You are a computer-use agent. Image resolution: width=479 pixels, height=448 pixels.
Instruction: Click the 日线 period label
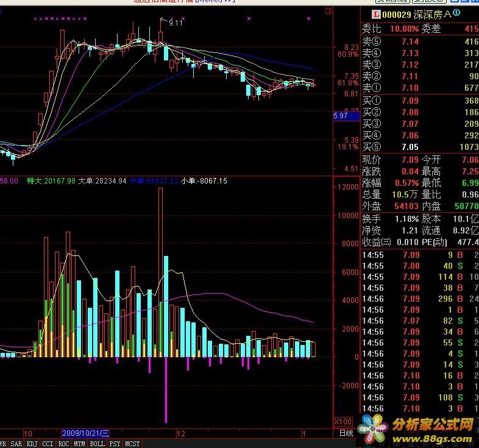tap(346, 433)
